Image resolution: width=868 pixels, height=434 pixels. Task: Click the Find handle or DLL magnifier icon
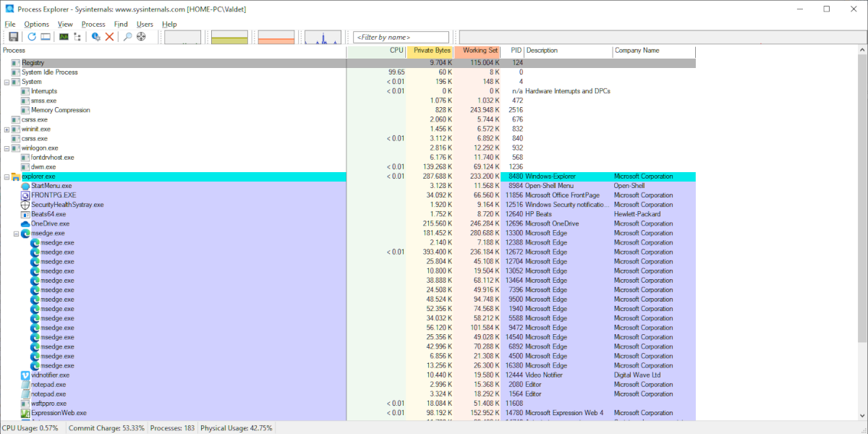point(128,37)
